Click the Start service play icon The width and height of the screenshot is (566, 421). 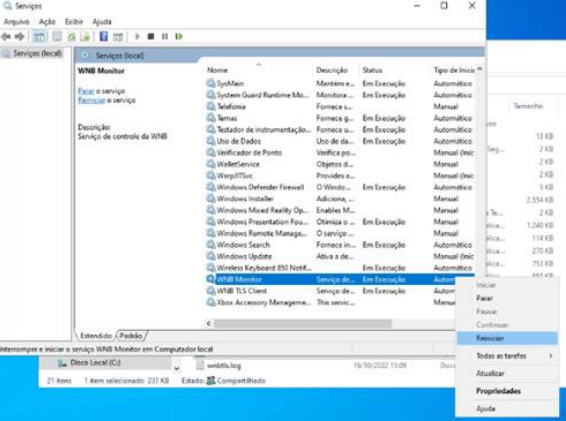[x=137, y=36]
